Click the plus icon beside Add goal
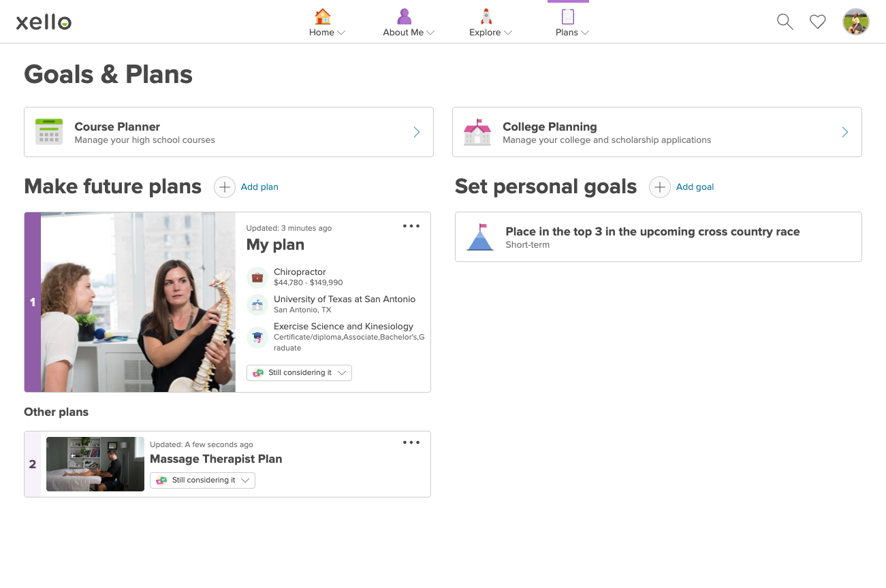Image resolution: width=886 pixels, height=588 pixels. [659, 187]
